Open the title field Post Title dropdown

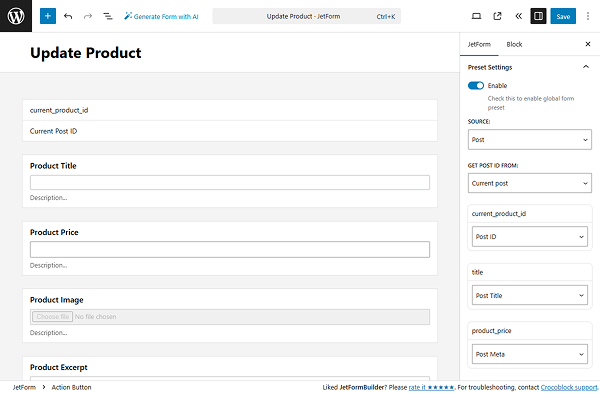click(530, 295)
